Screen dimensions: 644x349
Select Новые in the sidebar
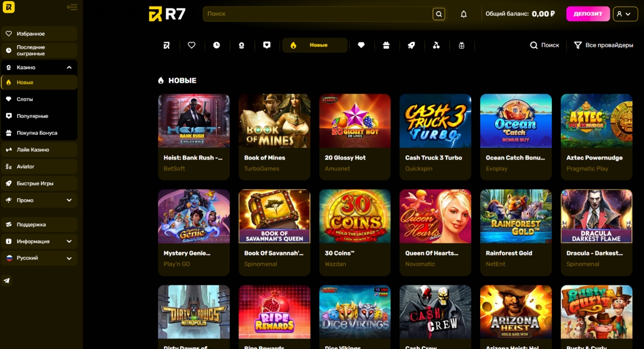click(39, 82)
